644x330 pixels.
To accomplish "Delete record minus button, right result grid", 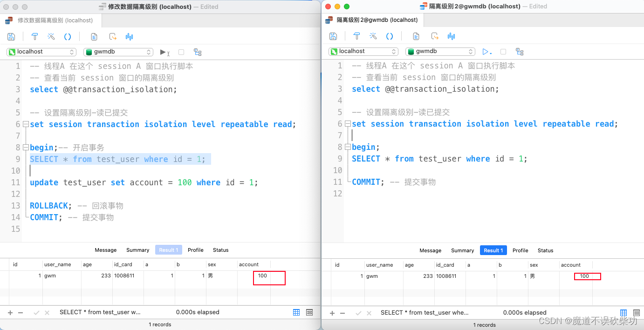I will click(342, 313).
